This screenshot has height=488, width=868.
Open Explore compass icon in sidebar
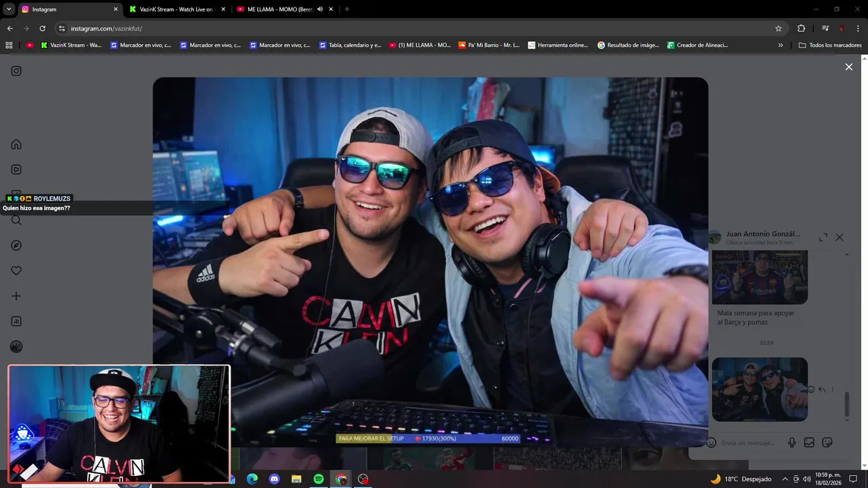click(x=16, y=245)
